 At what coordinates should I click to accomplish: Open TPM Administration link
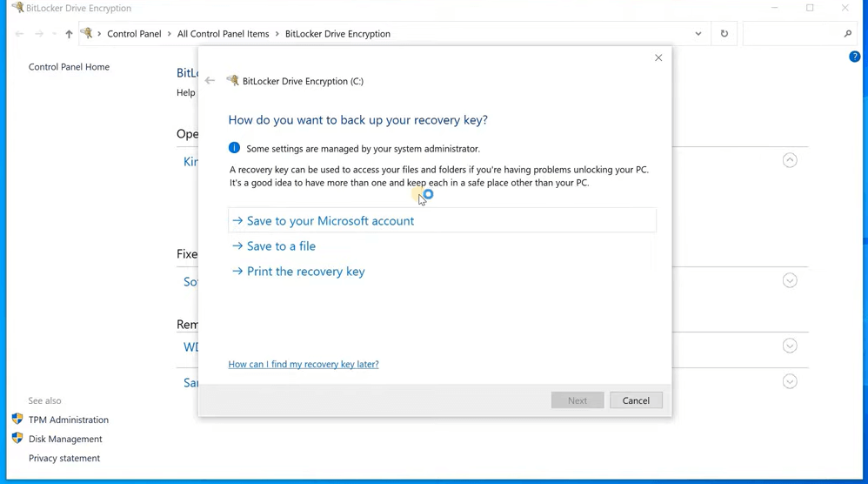pyautogui.click(x=69, y=420)
